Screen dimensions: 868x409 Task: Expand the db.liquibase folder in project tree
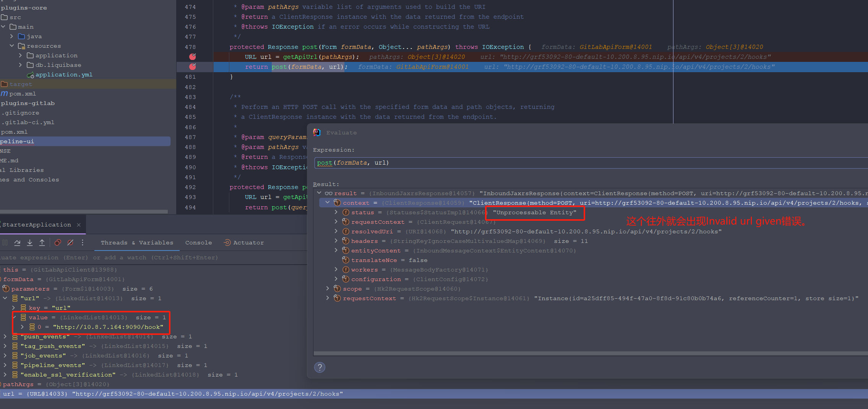(x=21, y=65)
